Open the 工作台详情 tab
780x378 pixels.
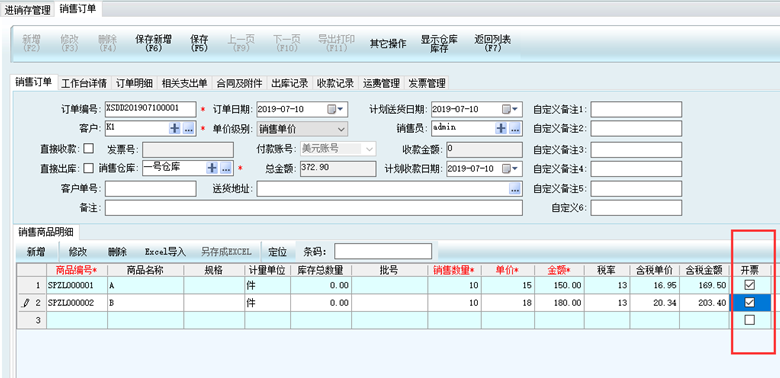click(84, 84)
